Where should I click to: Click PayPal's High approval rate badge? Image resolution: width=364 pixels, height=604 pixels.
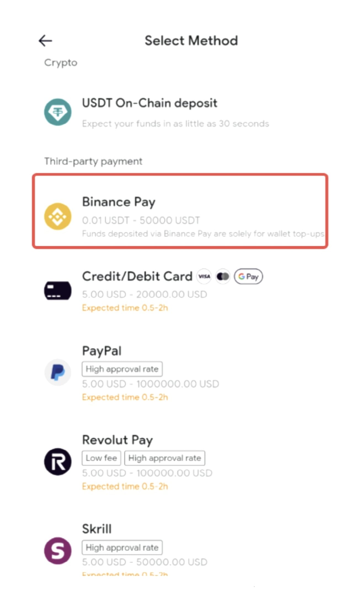coord(122,369)
